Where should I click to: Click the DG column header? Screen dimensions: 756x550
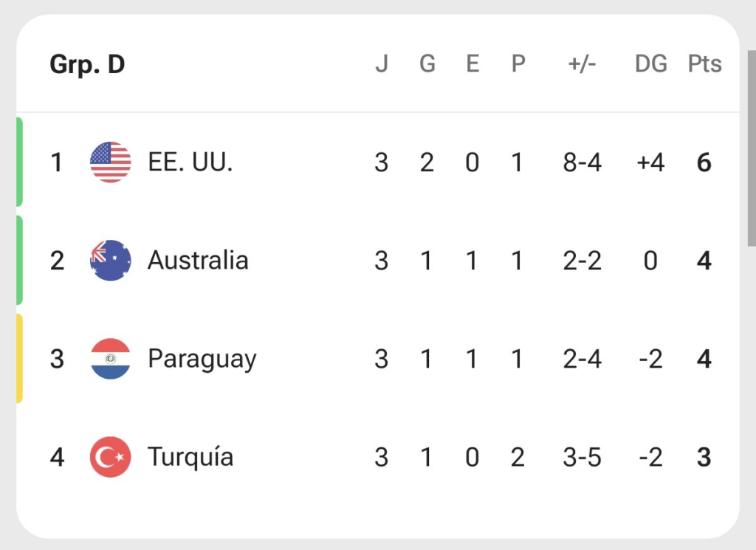pos(651,63)
